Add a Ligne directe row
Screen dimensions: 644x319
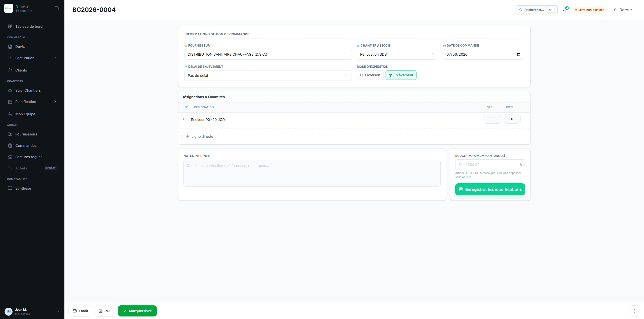tap(199, 136)
